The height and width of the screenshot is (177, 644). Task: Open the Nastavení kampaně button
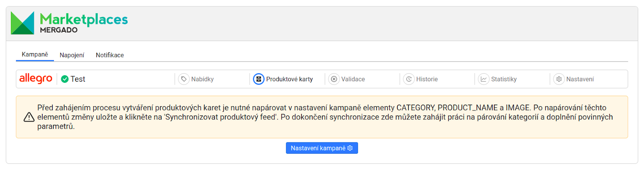pyautogui.click(x=322, y=148)
